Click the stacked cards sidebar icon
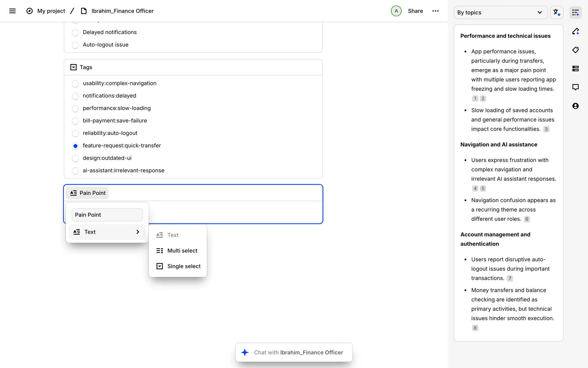 coord(575,69)
